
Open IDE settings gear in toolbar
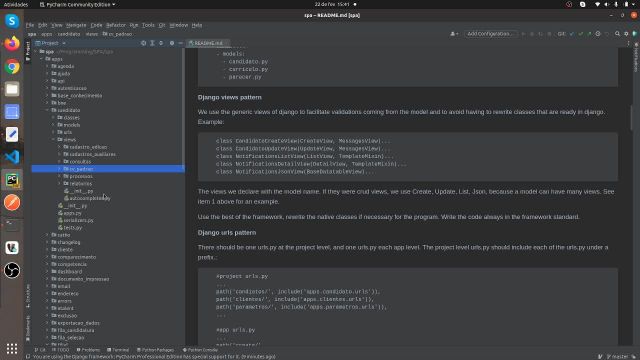(626, 34)
